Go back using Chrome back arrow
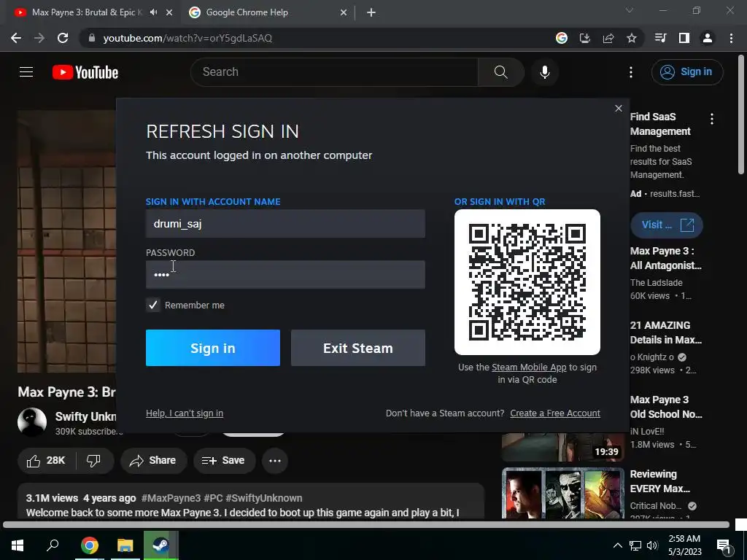Screen dimensions: 747x560 16,38
